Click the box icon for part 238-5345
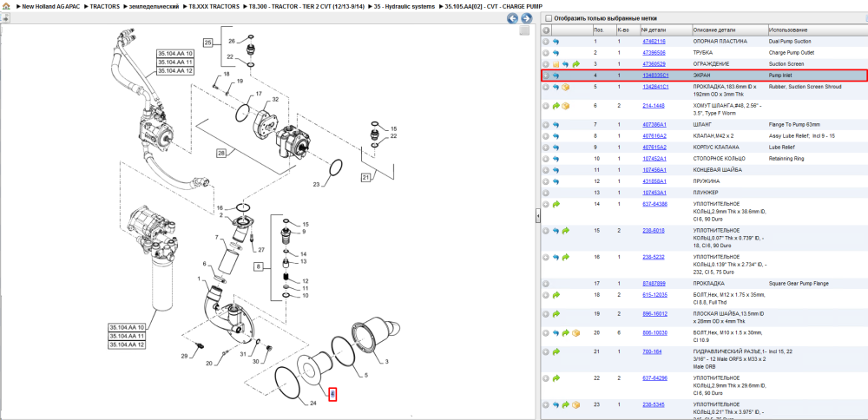 click(x=575, y=405)
